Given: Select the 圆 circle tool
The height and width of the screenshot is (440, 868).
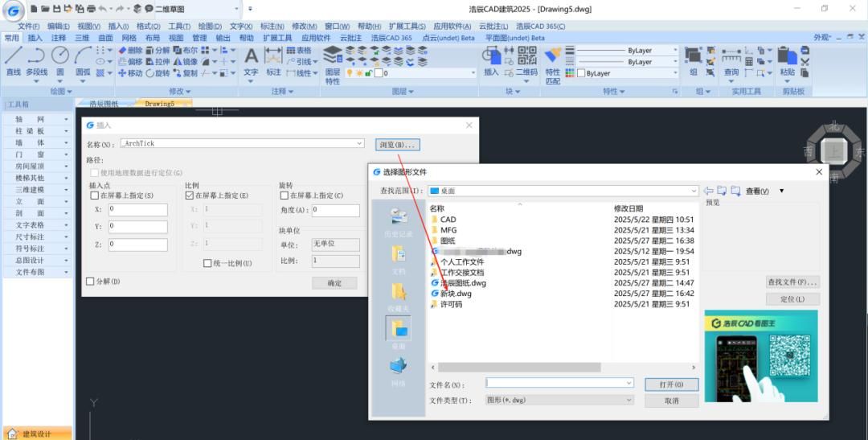Looking at the screenshot, I should (60, 60).
